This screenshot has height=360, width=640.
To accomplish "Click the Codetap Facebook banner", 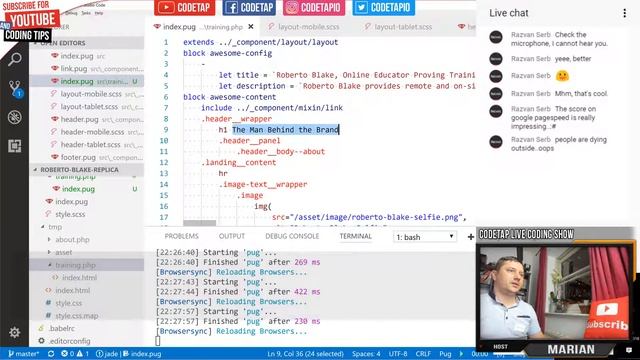I will pos(249,7).
